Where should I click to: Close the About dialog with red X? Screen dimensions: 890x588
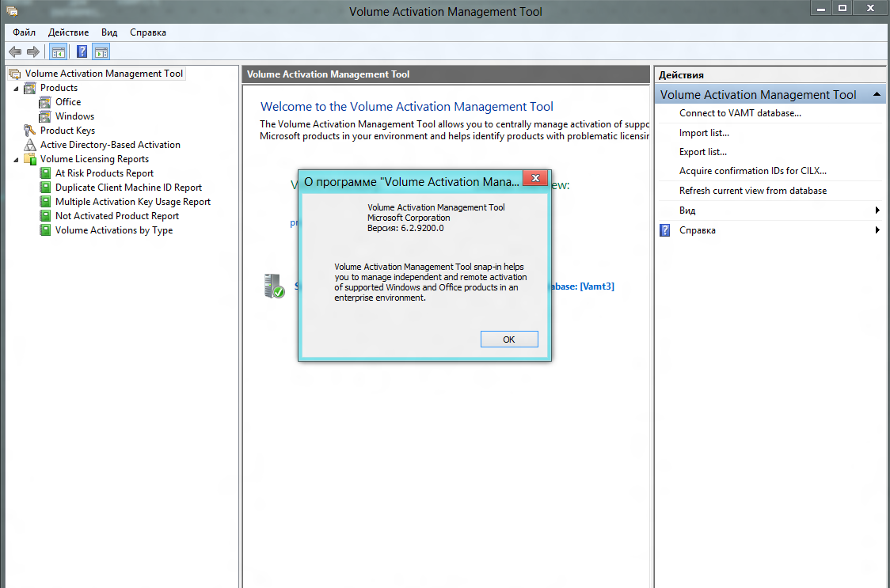click(536, 180)
